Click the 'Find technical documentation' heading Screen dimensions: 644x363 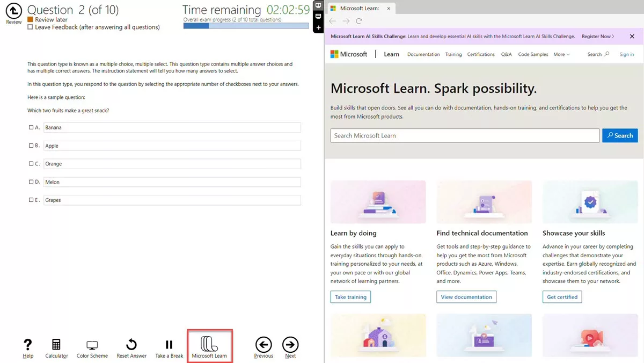(482, 233)
